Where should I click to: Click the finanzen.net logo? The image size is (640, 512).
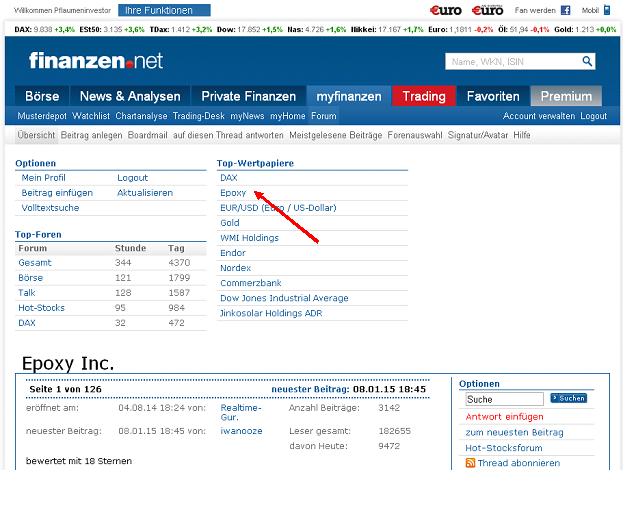pyautogui.click(x=96, y=61)
